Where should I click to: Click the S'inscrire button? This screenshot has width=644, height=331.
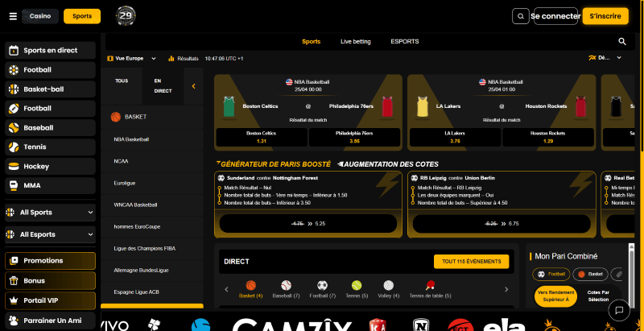click(x=605, y=16)
